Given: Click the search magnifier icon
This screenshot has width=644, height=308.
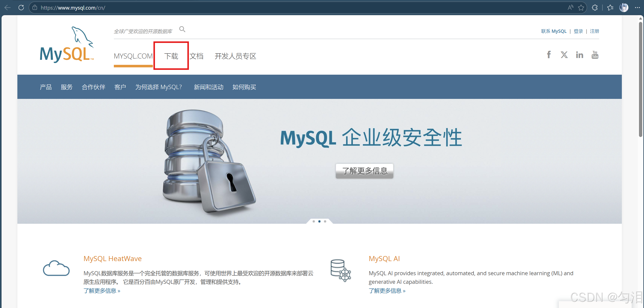Looking at the screenshot, I should click(x=182, y=29).
